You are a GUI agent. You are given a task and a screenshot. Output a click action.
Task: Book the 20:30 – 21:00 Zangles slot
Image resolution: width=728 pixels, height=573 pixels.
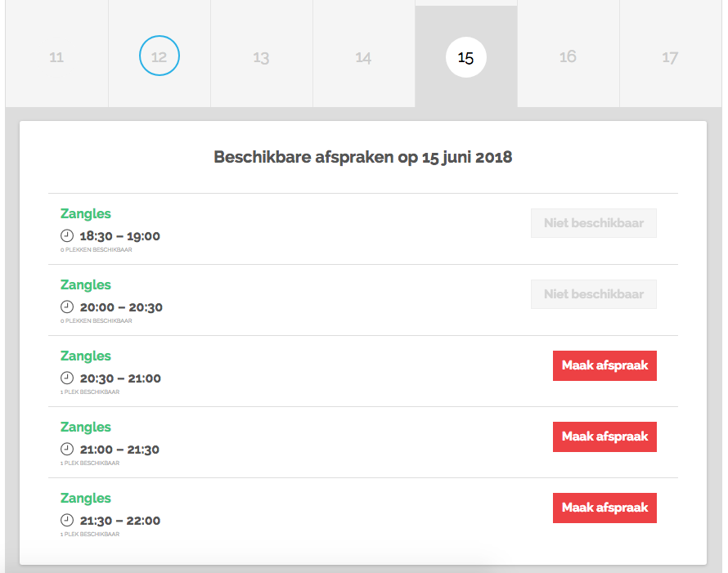604,365
